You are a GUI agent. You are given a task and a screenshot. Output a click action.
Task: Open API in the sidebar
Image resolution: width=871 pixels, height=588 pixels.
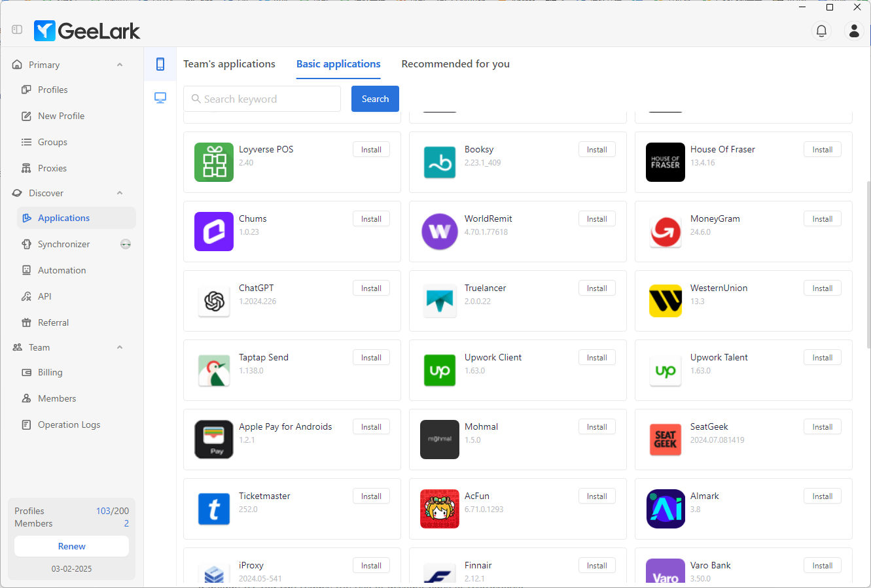point(77,296)
